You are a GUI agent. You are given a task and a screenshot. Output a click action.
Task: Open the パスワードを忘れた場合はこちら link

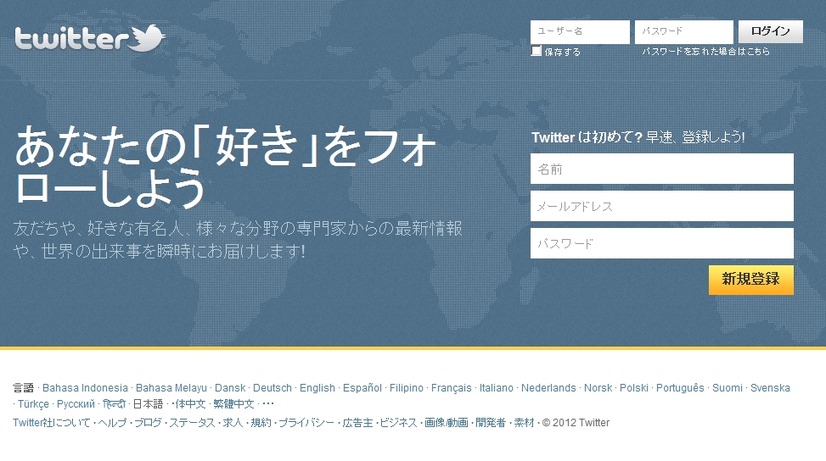pyautogui.click(x=706, y=52)
